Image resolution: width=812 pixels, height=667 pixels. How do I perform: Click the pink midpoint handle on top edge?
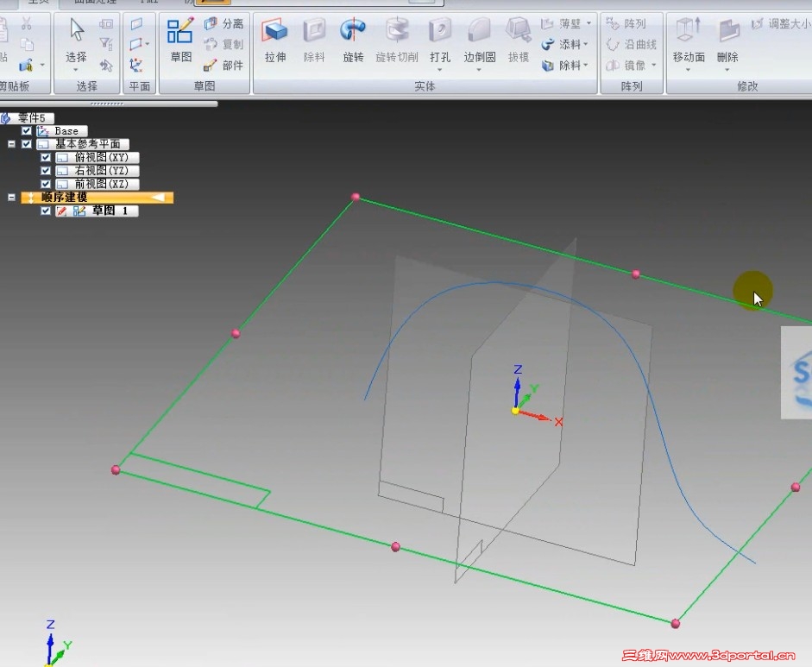click(636, 274)
